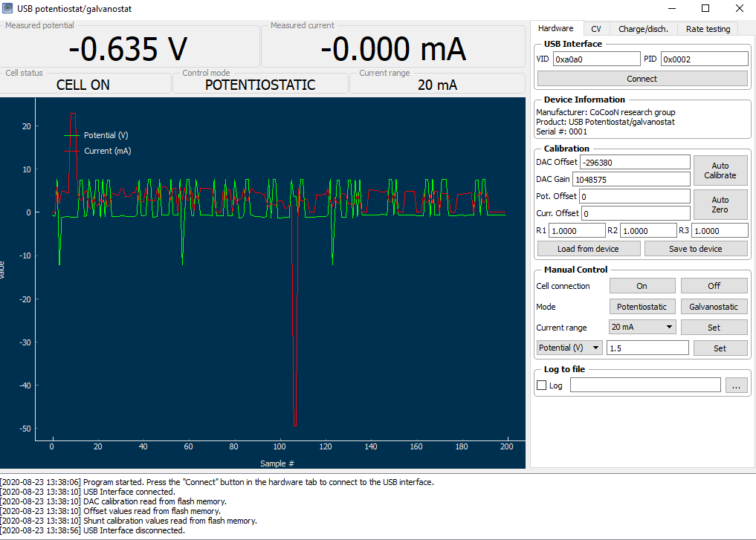
Task: Switch mode to Galvanostatic
Action: point(714,307)
